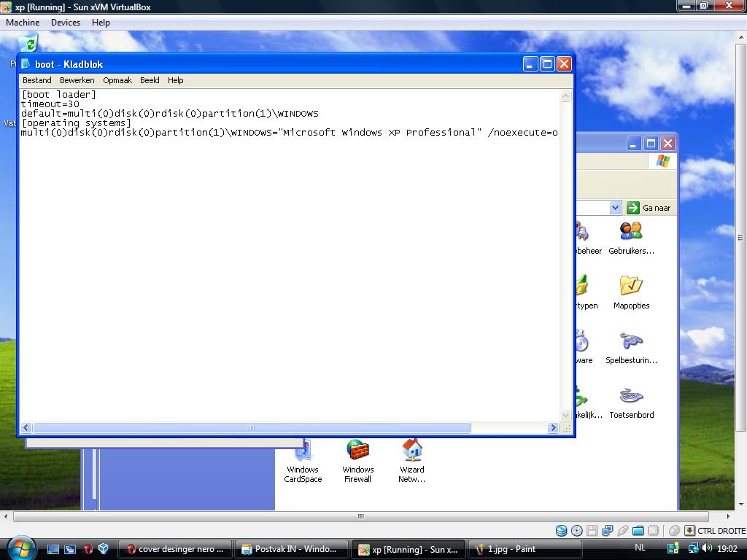This screenshot has height=560, width=747.
Task: Click the VirtualBox horizontal scrollbar thumb
Action: pyautogui.click(x=360, y=516)
